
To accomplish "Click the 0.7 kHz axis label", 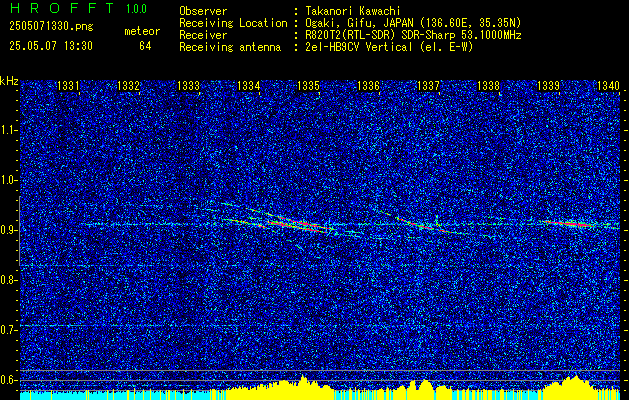I will 8,330.
